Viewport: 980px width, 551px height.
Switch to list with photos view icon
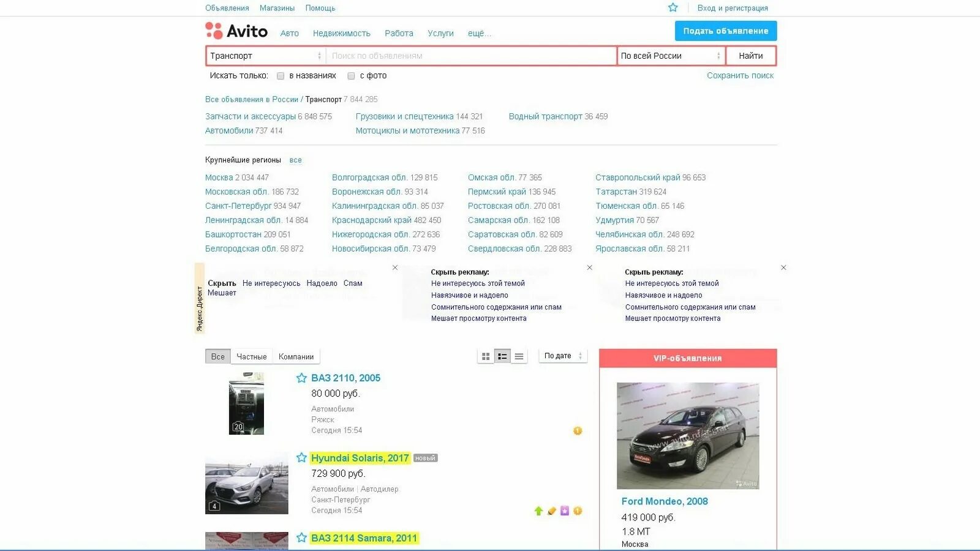click(x=502, y=356)
